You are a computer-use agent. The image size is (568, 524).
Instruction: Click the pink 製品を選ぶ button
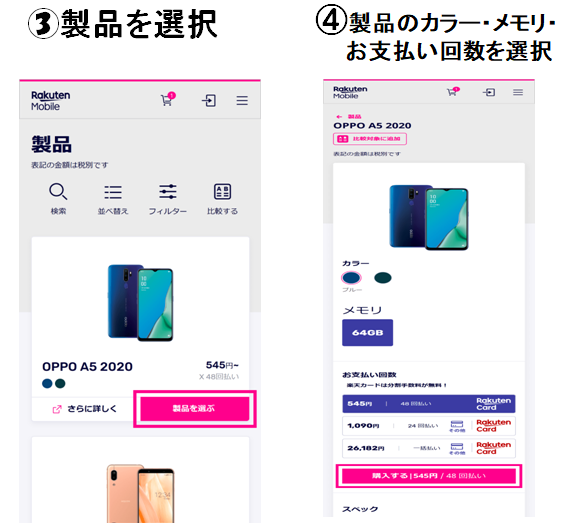(x=195, y=409)
